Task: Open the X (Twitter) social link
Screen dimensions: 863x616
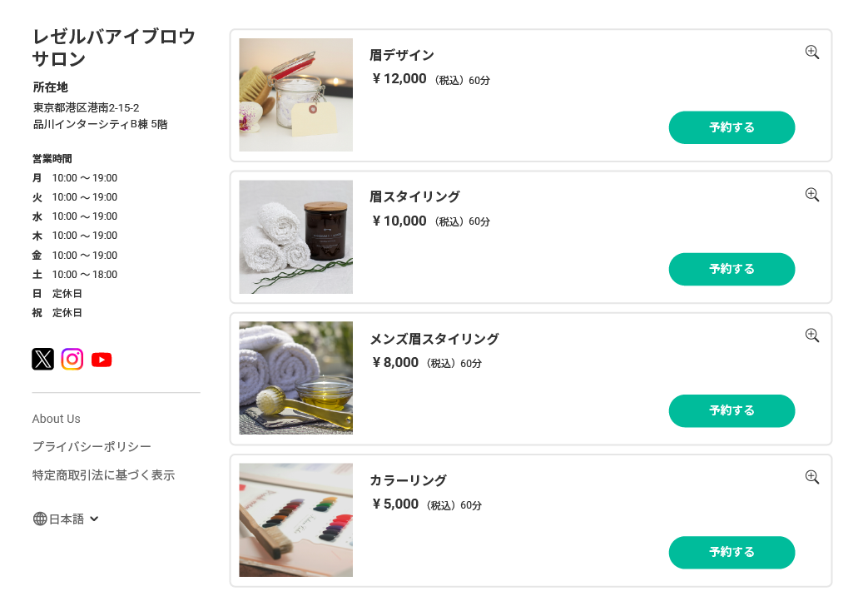Action: pyautogui.click(x=43, y=359)
